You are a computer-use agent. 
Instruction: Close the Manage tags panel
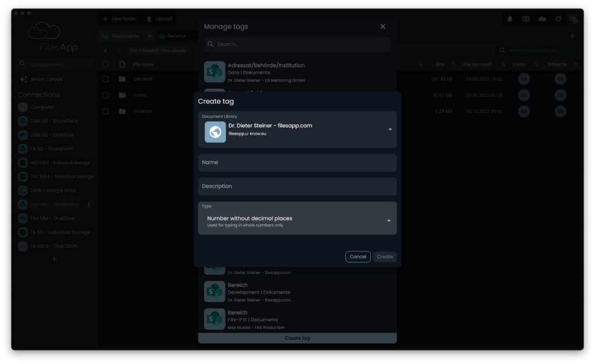point(383,27)
